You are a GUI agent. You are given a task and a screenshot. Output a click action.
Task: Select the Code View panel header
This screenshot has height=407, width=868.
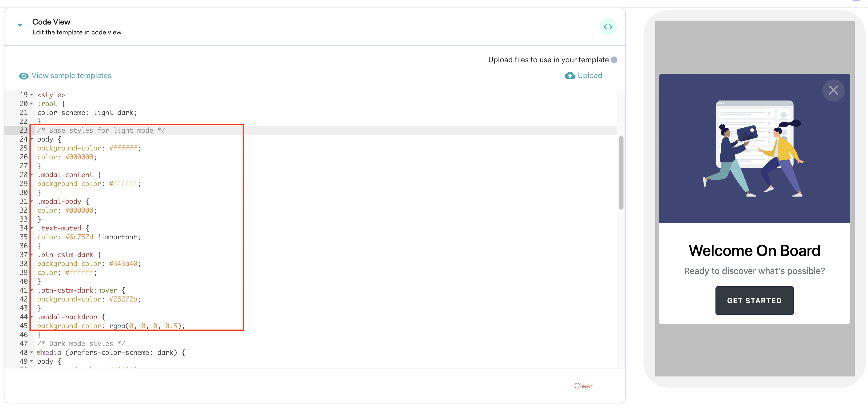[x=51, y=22]
